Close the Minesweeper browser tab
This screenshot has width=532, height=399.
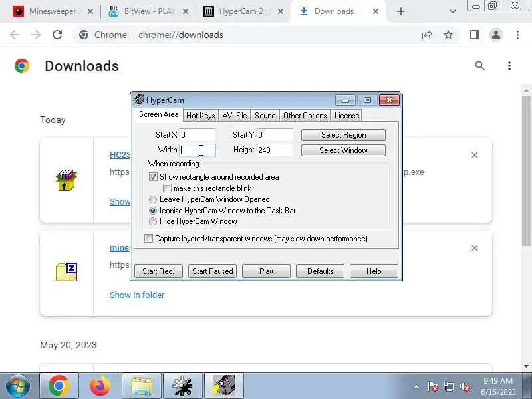[x=90, y=11]
